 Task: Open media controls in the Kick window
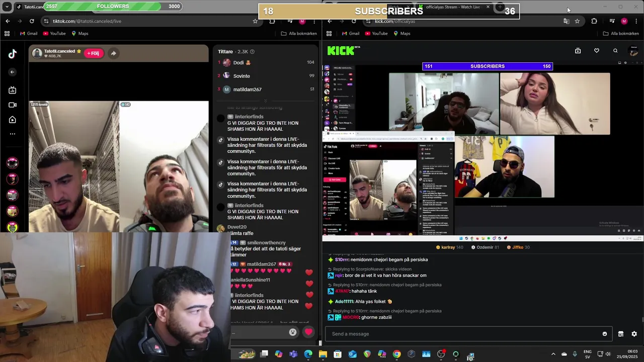point(612,21)
